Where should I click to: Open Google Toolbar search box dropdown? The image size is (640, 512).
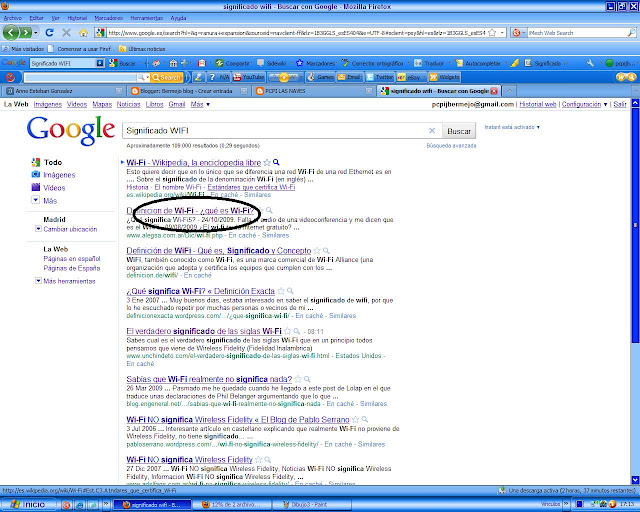[x=100, y=63]
